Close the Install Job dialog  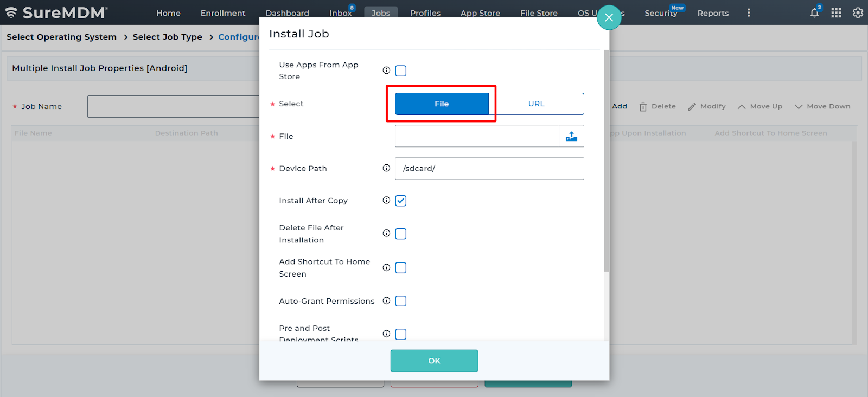(609, 18)
